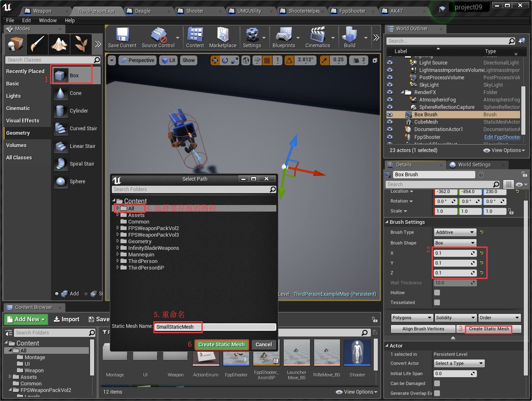Open Content toolbar button
Screen dimensions: 532x401
(x=195, y=37)
